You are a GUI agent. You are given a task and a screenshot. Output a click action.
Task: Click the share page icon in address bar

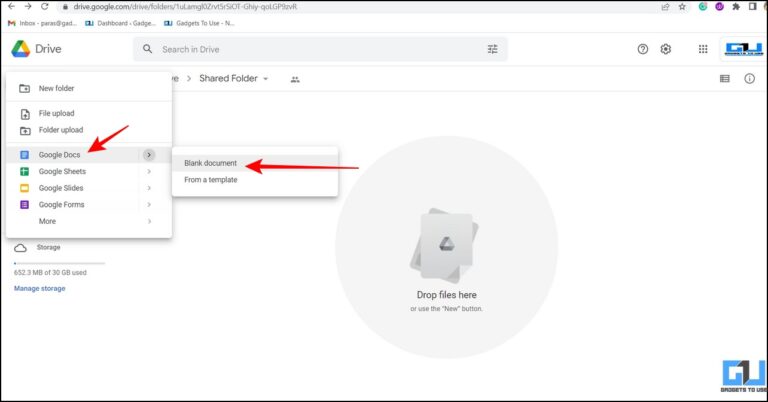tap(665, 7)
